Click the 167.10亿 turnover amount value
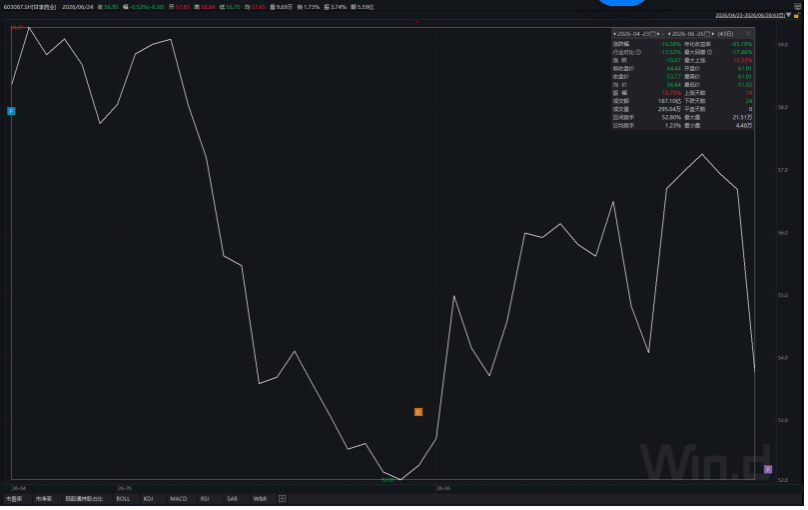Screen dimensions: 808x510 (x=669, y=101)
